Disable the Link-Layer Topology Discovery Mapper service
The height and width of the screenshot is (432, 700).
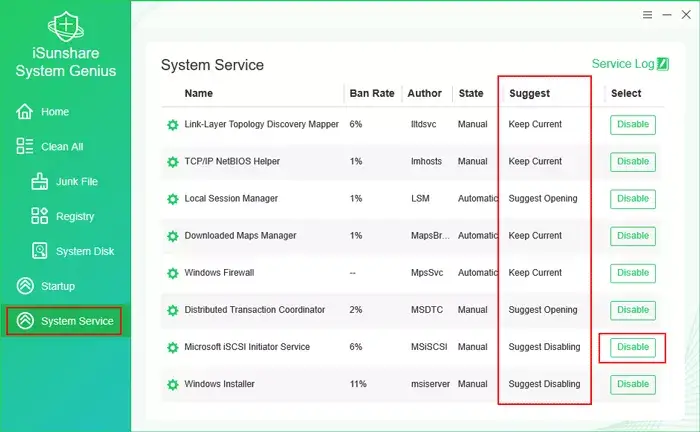pyautogui.click(x=633, y=125)
